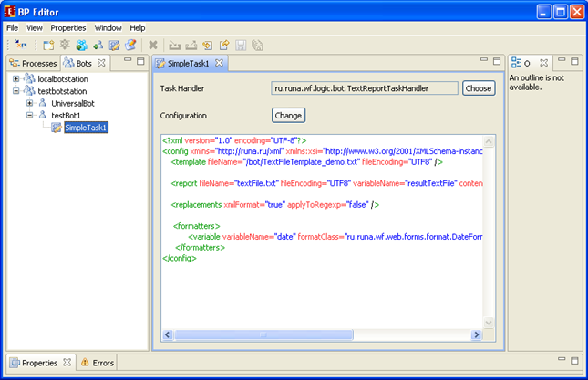
Task: Click the first toolbar icon left of the gear
Action: coord(49,45)
